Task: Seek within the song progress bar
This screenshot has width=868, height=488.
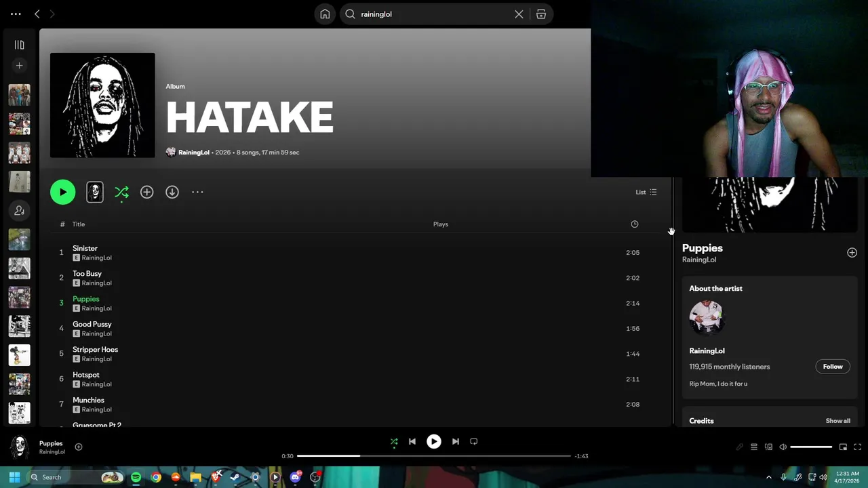Action: tap(434, 456)
